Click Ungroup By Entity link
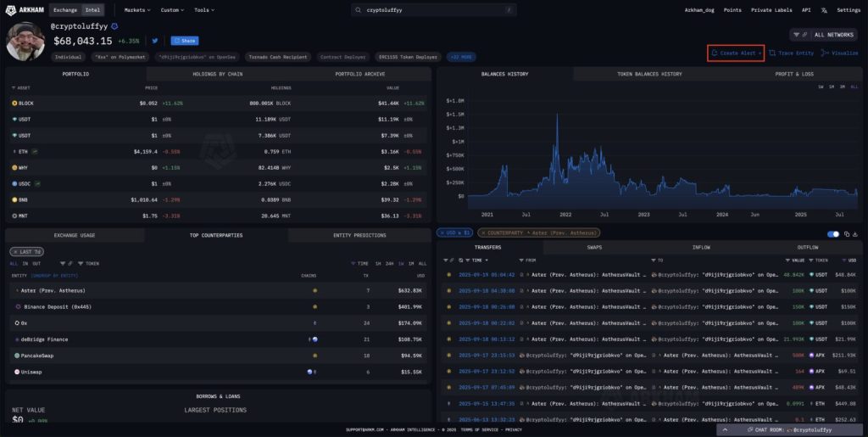 point(54,276)
